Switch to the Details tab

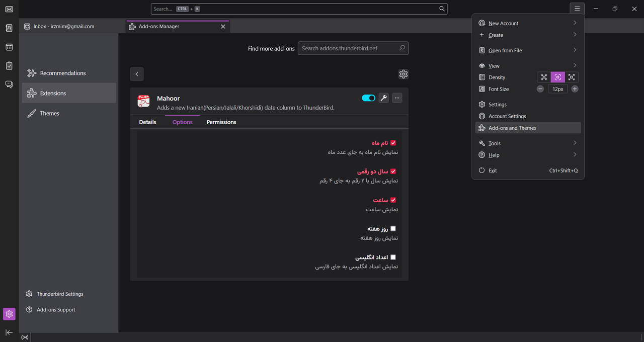click(147, 122)
